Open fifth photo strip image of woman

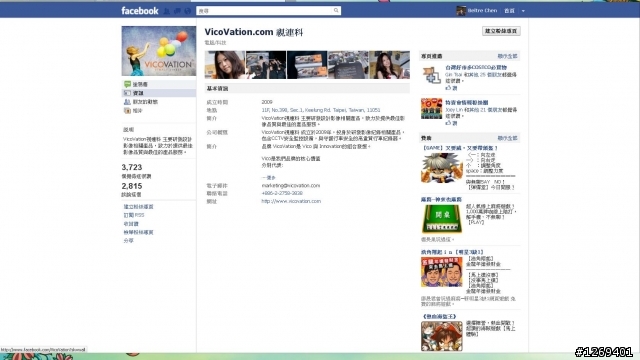pyautogui.click(x=389, y=65)
